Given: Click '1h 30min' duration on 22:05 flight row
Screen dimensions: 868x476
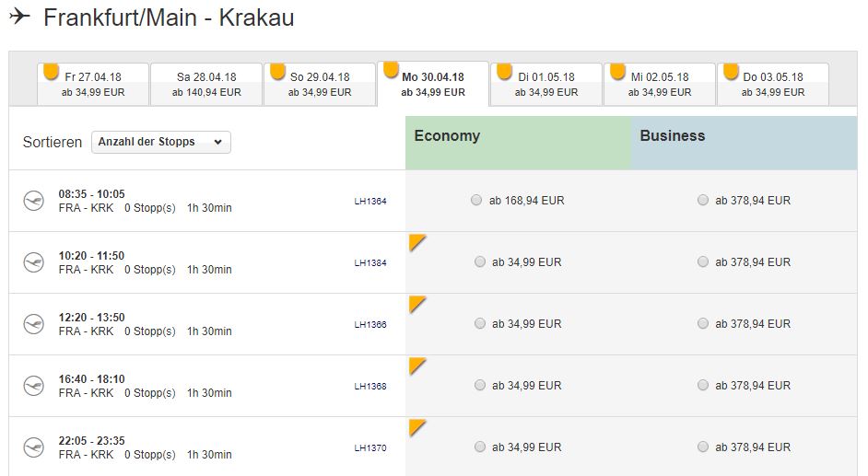Looking at the screenshot, I should tap(209, 455).
